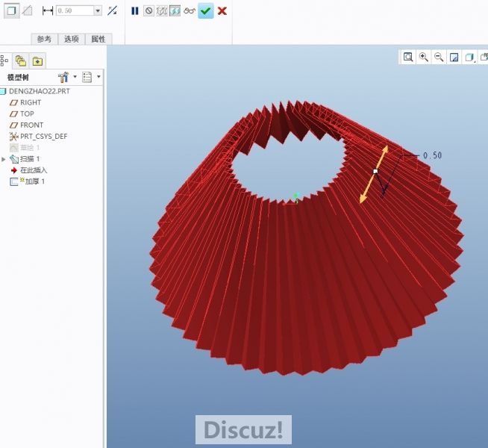
Task: Repaint the graphics window
Action: [454, 57]
